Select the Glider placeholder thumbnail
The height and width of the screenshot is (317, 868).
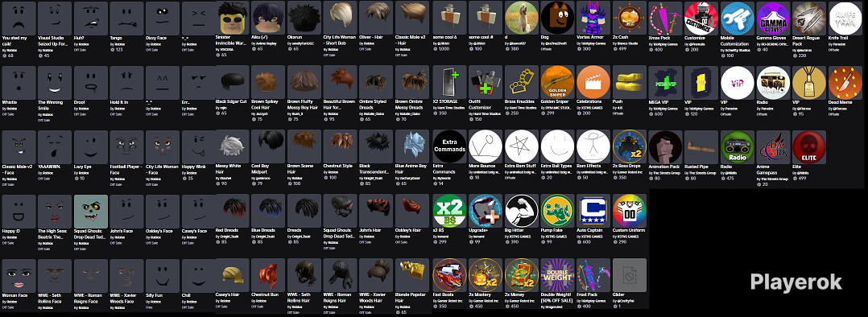(630, 275)
